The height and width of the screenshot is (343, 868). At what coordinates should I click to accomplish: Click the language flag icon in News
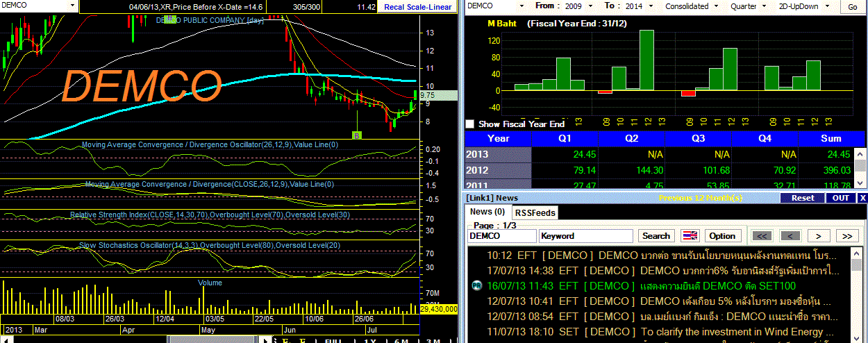coord(690,235)
